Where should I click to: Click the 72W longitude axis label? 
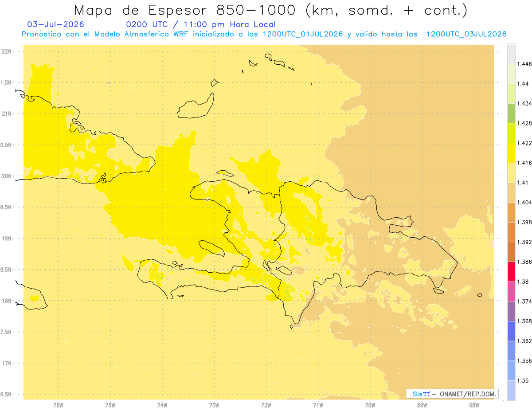tap(266, 405)
